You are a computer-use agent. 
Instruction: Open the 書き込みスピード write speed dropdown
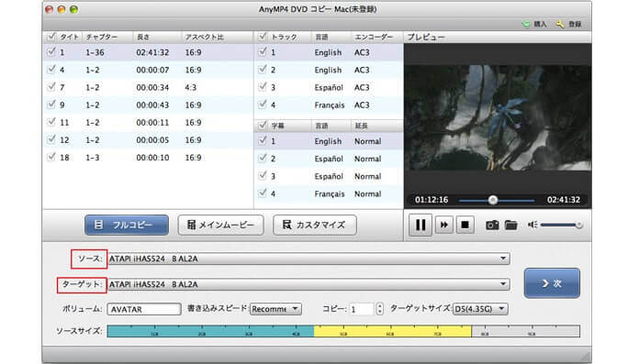pyautogui.click(x=275, y=309)
